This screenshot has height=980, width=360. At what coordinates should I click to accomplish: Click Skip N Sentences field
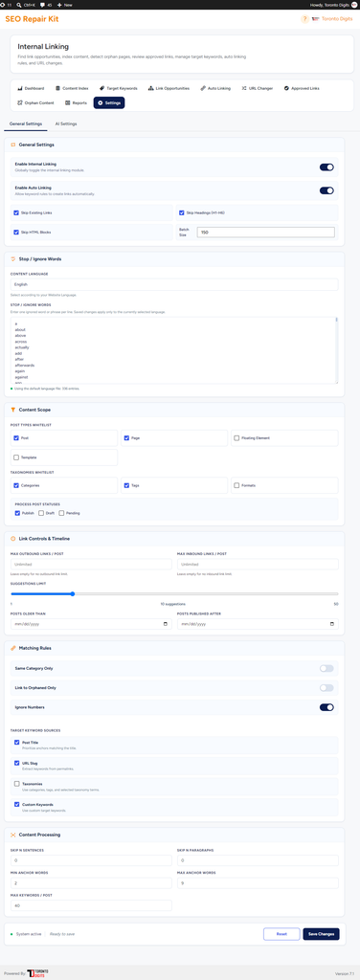[x=91, y=860]
